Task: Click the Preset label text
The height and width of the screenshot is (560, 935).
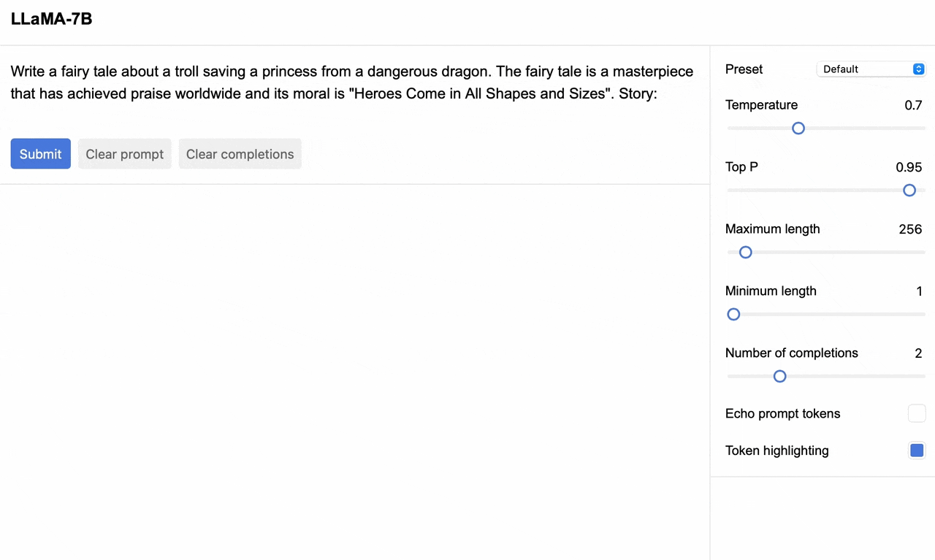Action: 744,69
